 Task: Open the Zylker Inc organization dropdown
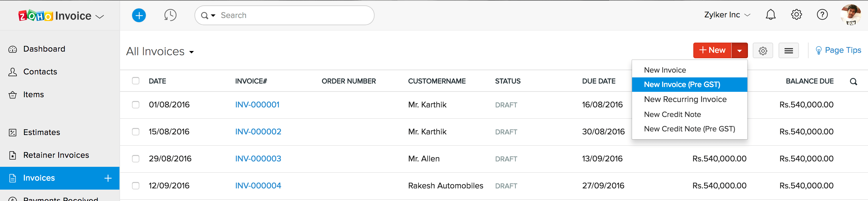[x=727, y=15]
